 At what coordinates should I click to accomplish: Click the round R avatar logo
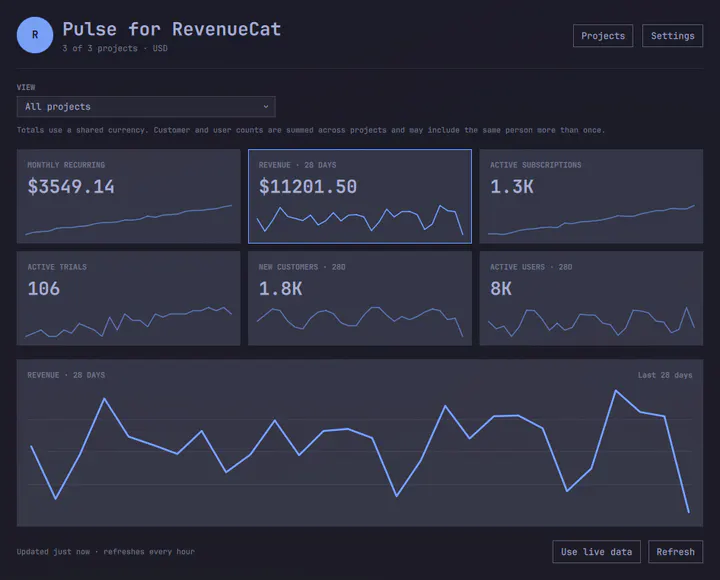[x=35, y=35]
